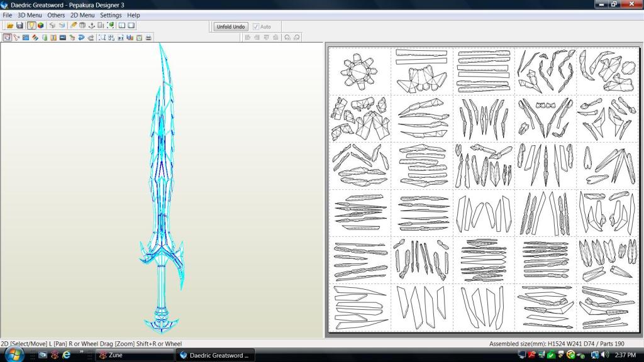644x362 pixels.
Task: Click the P1 page icon
Action: (x=121, y=37)
